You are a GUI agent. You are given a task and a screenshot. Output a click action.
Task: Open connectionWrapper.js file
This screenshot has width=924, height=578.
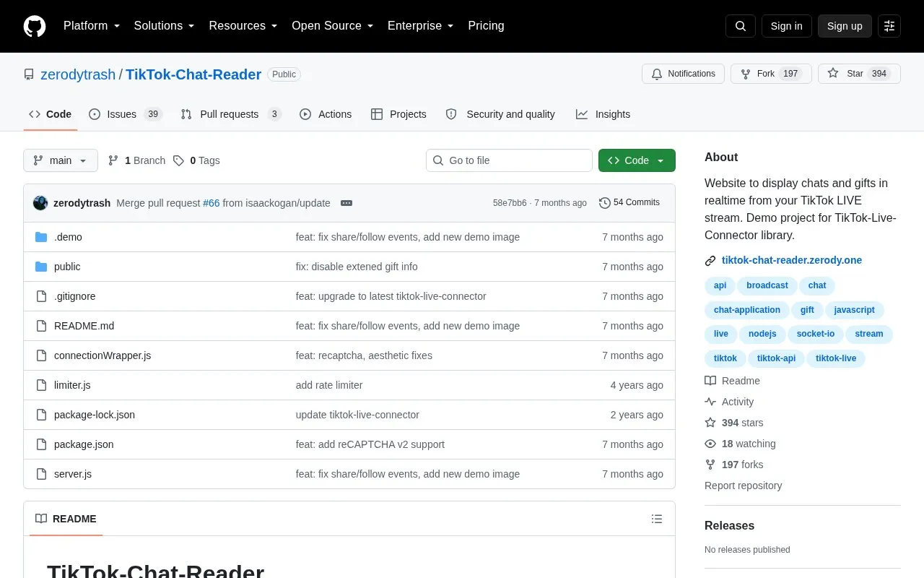click(103, 355)
